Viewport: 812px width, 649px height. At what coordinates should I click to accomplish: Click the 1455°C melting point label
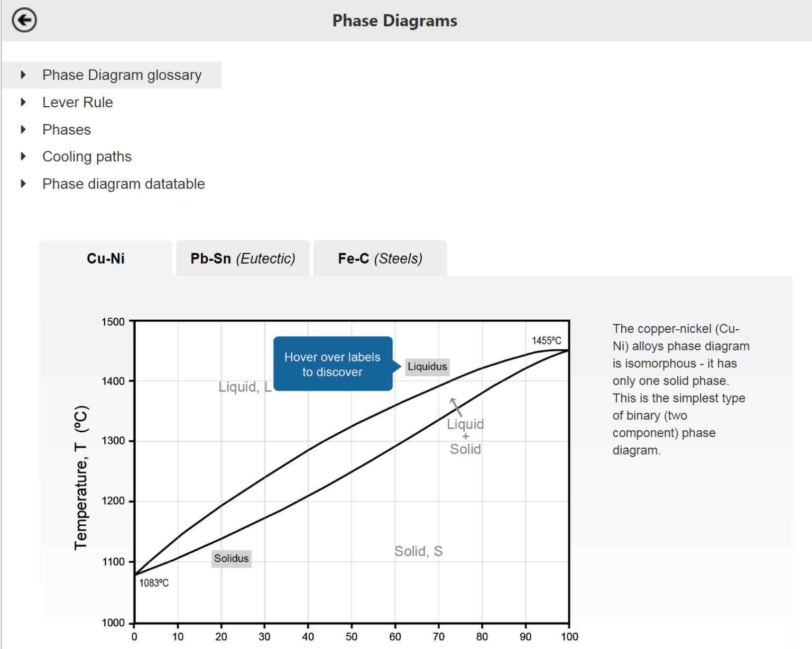click(547, 341)
